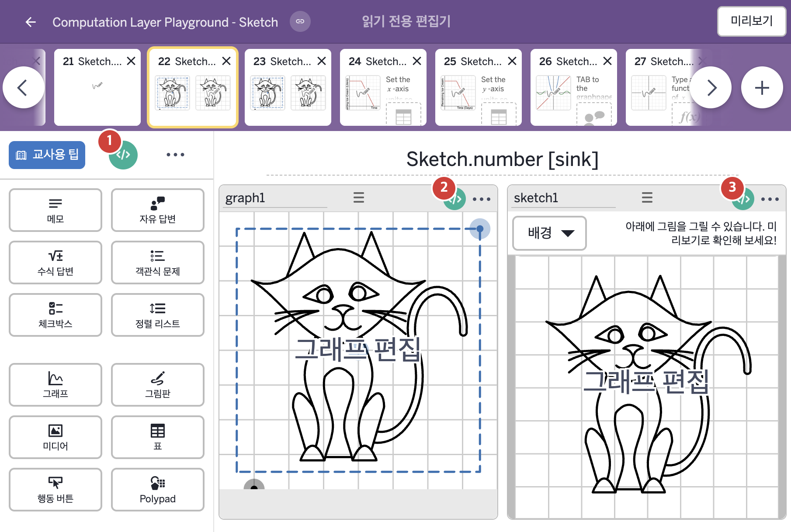This screenshot has width=791, height=532.
Task: Open screen options three-dot menu
Action: 175,155
